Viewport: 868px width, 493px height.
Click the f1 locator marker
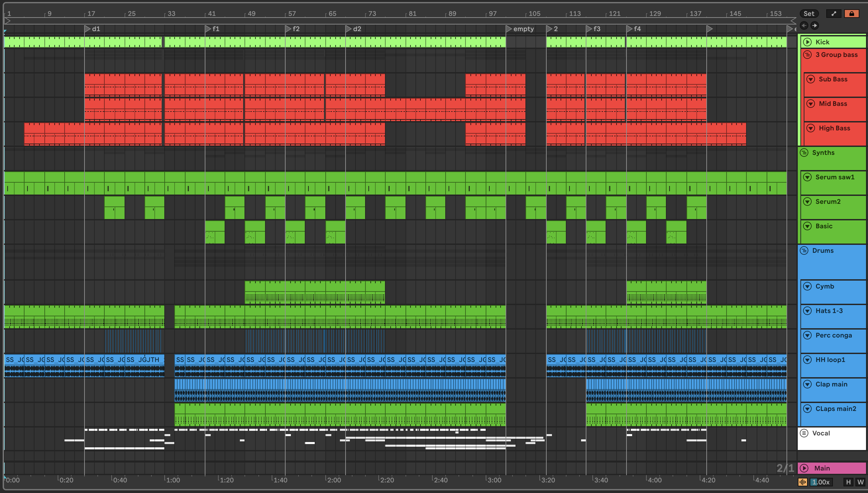(x=208, y=29)
